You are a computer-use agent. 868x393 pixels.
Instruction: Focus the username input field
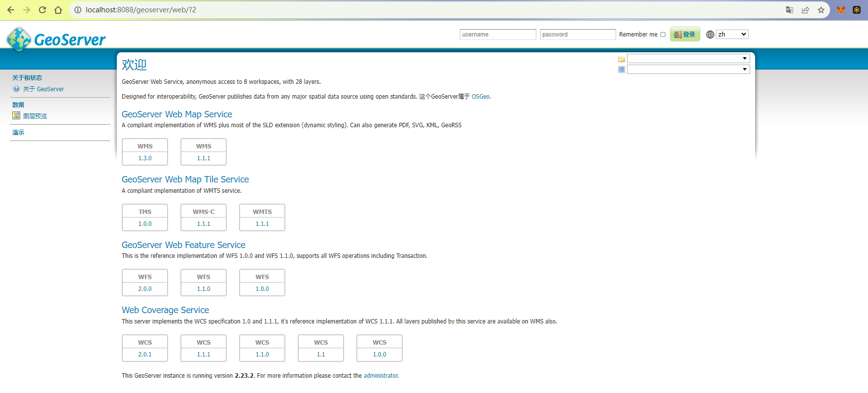pyautogui.click(x=498, y=35)
